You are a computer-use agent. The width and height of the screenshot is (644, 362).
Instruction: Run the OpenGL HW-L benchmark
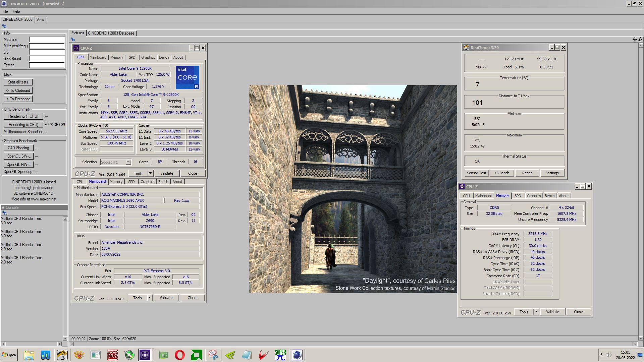tap(18, 165)
